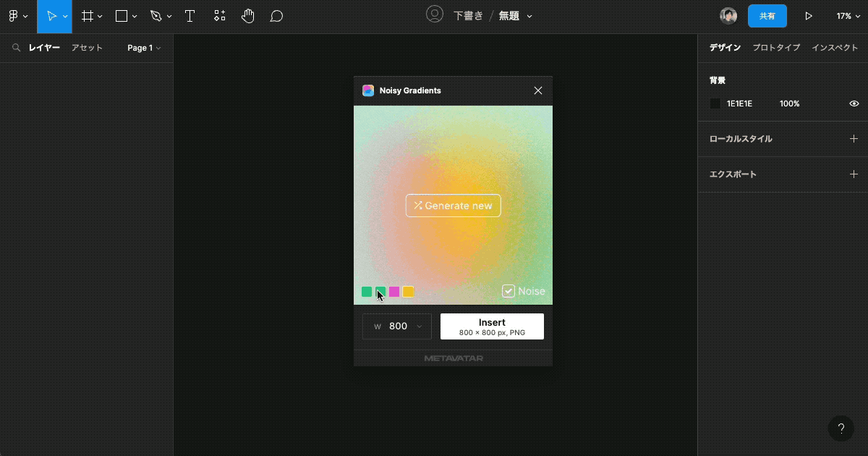Open the Page 1 dropdown

pyautogui.click(x=142, y=48)
